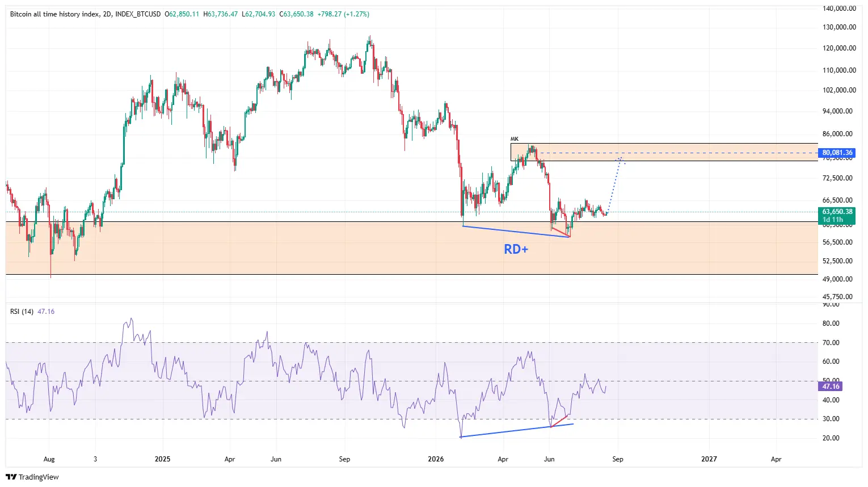Image resolution: width=868 pixels, height=487 pixels.
Task: Click the 102,000.00 price axis label
Action: tap(839, 90)
